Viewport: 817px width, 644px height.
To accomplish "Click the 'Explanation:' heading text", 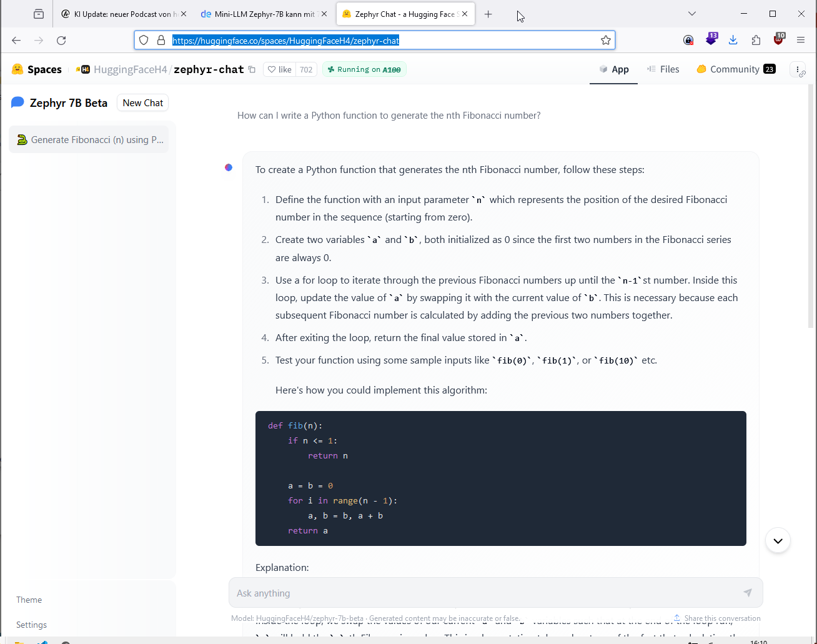I will point(282,567).
